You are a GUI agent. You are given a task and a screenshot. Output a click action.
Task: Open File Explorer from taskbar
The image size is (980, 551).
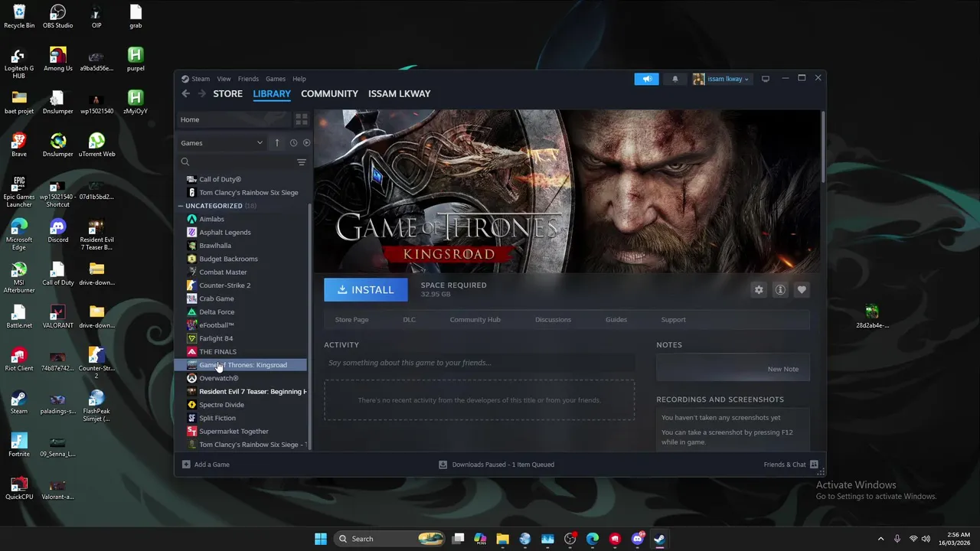coord(502,539)
